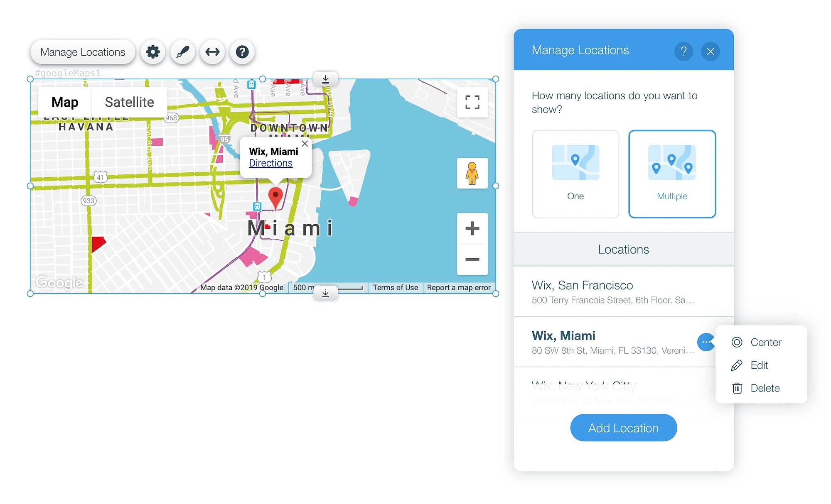The height and width of the screenshot is (504, 831).
Task: Click the Google logo on map
Action: [x=59, y=283]
